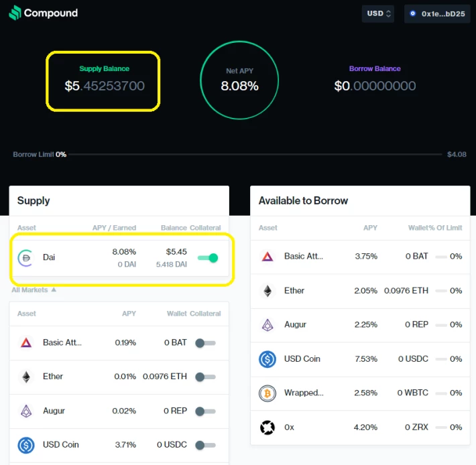The width and height of the screenshot is (476, 465).
Task: Click the 0x token icon in borrow list
Action: click(267, 427)
